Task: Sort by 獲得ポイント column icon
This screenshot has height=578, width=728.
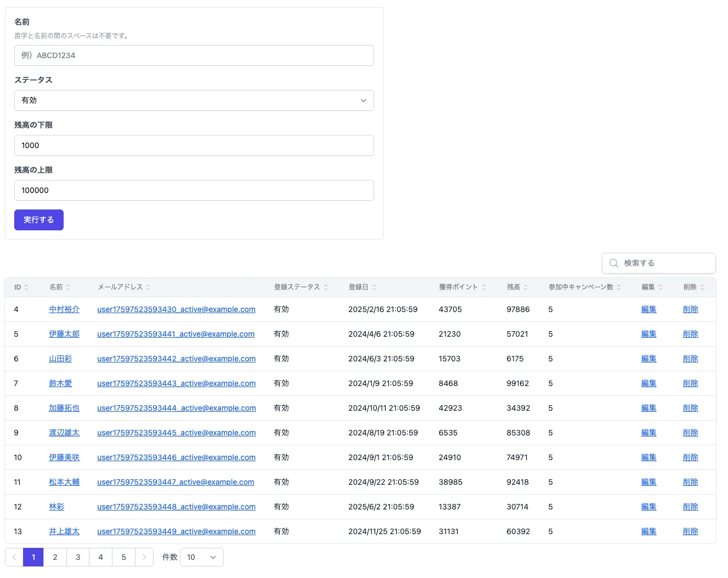Action: pos(484,287)
